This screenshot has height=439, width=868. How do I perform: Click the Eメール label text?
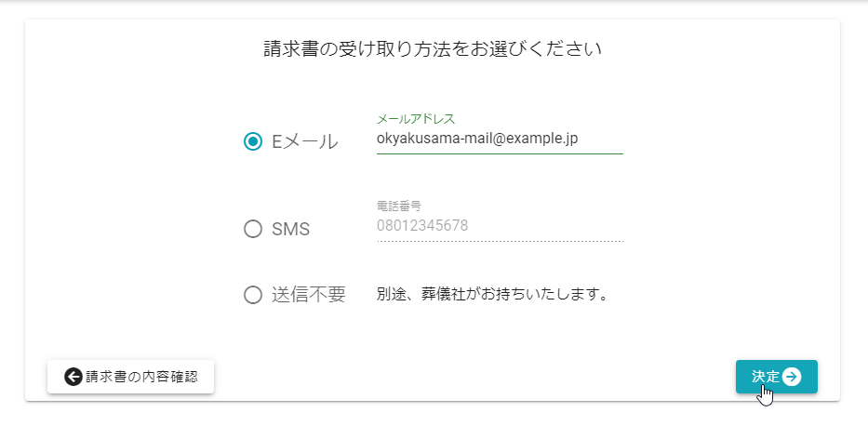point(305,141)
